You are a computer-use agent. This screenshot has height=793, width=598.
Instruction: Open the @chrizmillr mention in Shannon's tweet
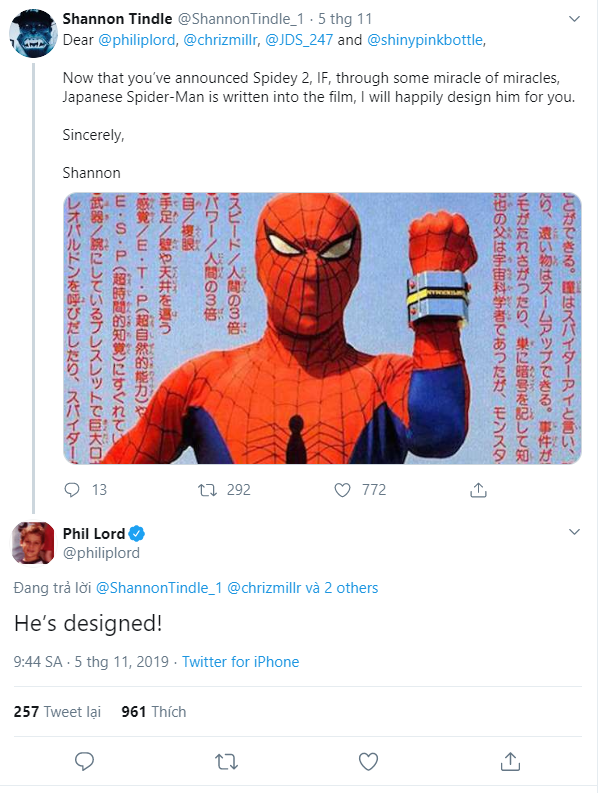(220, 40)
